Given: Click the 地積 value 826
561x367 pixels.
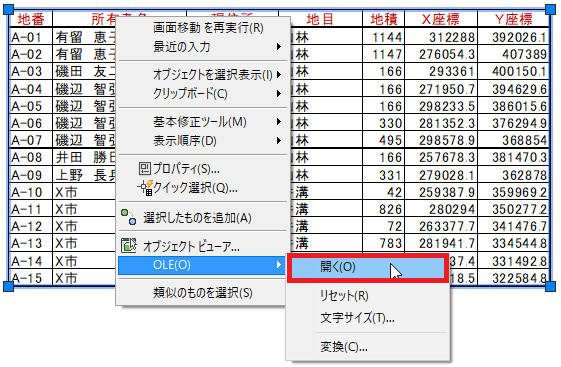Looking at the screenshot, I should pos(391,209).
